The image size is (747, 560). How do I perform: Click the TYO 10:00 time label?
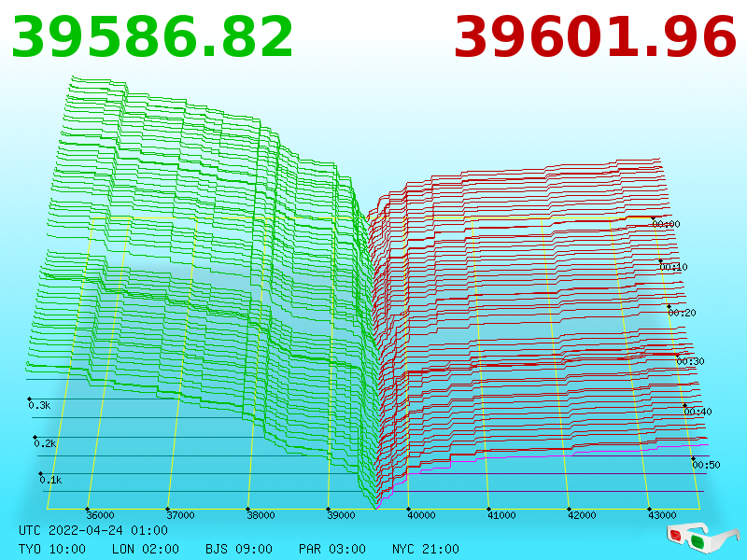52,549
